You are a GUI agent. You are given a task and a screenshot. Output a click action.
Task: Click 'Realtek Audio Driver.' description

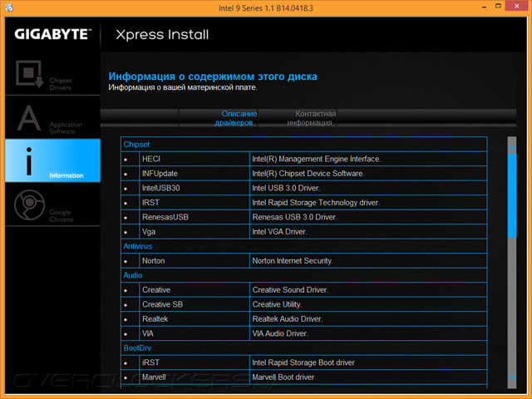(x=288, y=319)
